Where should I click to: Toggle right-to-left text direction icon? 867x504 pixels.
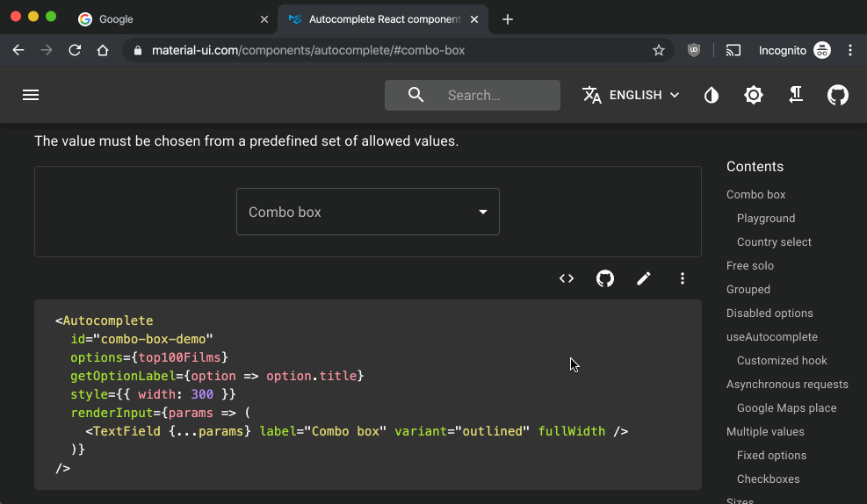[x=796, y=95]
